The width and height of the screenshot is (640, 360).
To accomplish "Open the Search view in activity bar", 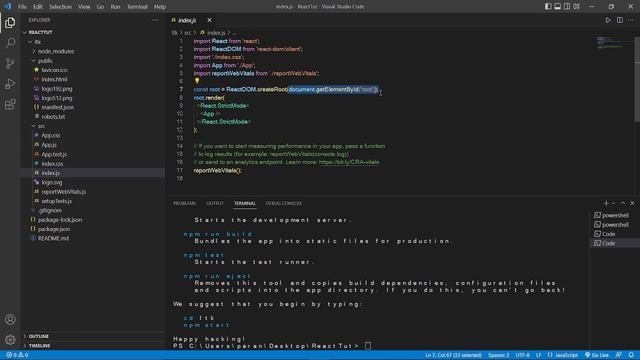I will point(10,43).
